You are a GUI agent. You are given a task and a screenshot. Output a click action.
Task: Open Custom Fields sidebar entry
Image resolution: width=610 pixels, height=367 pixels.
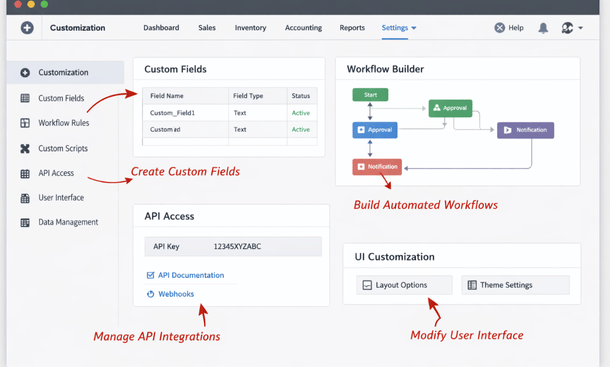[61, 98]
